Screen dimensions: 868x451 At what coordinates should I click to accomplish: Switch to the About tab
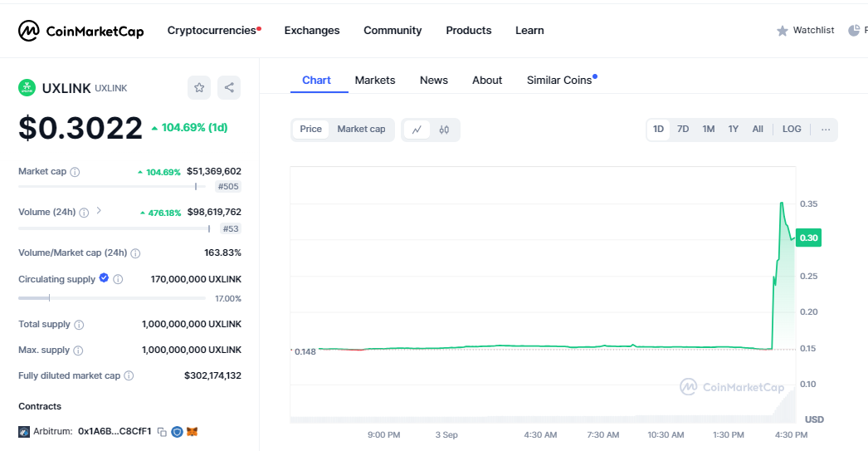pyautogui.click(x=487, y=81)
